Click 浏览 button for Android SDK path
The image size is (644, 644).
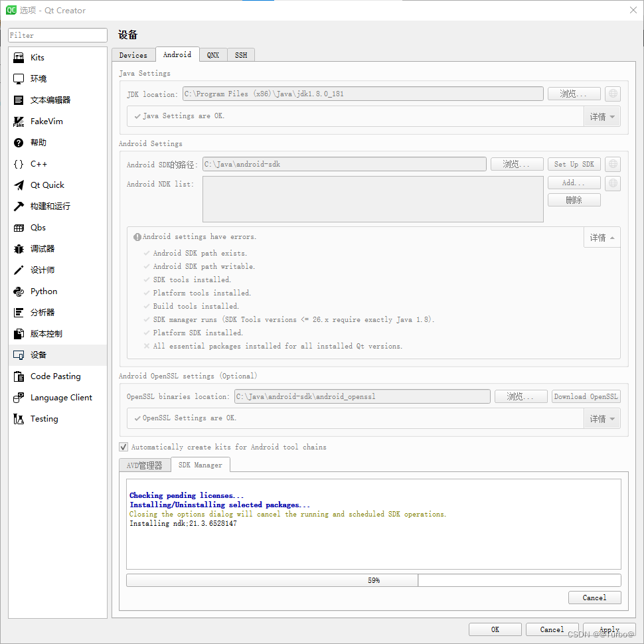517,164
